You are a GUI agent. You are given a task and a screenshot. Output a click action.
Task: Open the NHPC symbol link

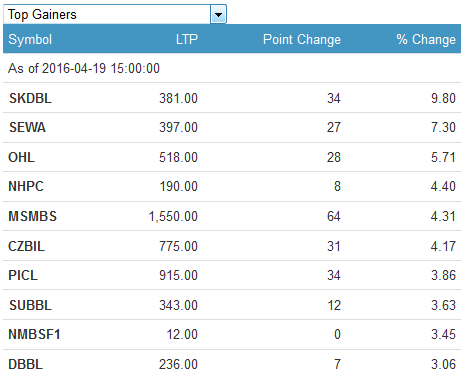click(x=26, y=186)
